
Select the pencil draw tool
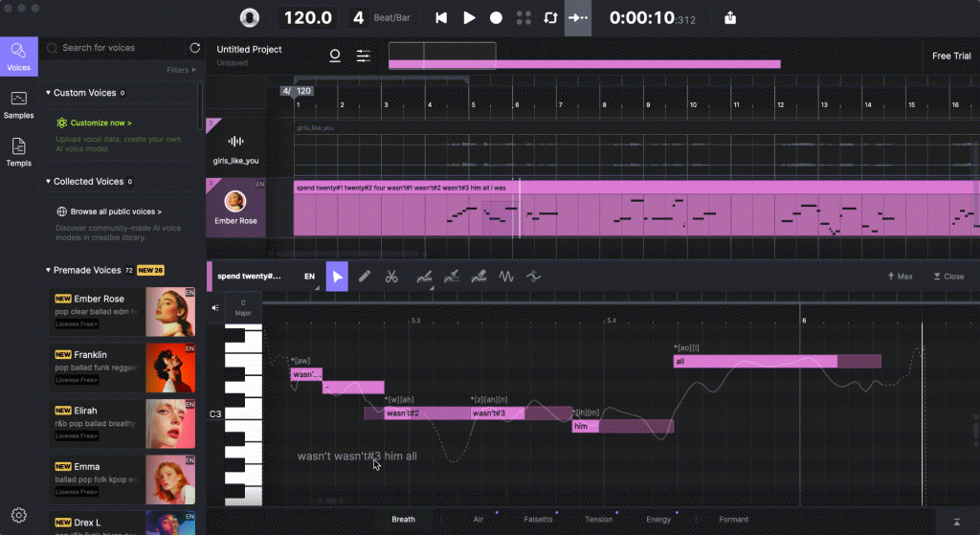tap(365, 277)
